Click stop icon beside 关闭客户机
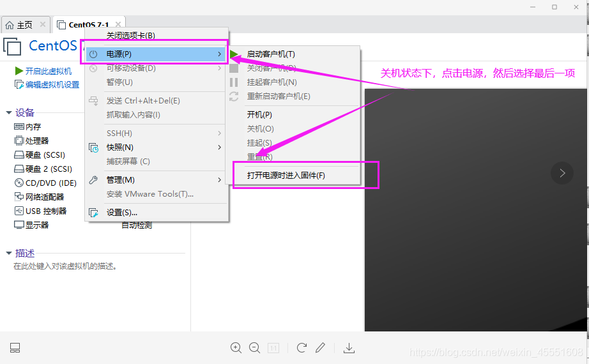589x364 pixels. coord(234,68)
